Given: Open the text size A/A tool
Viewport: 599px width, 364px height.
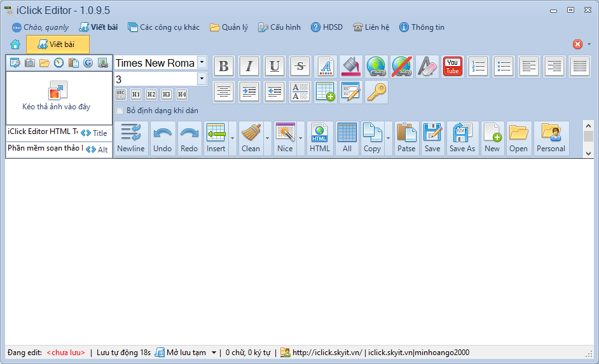Looking at the screenshot, I should [x=300, y=92].
